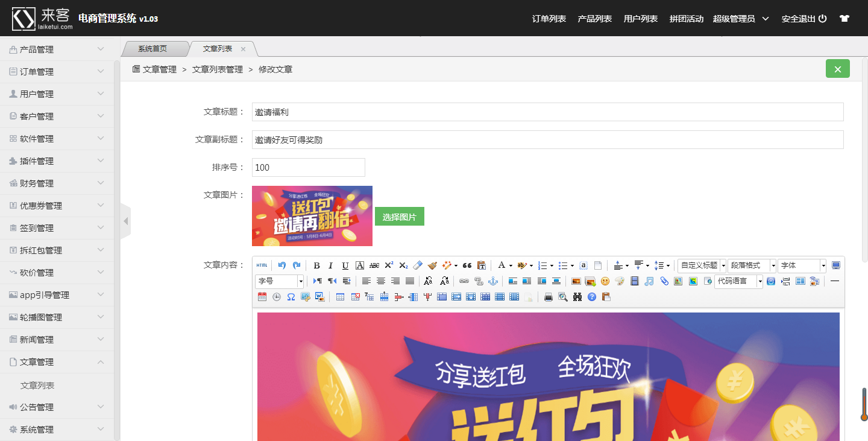Toggle character border icon
Image resolution: width=868 pixels, height=441 pixels.
pos(360,265)
